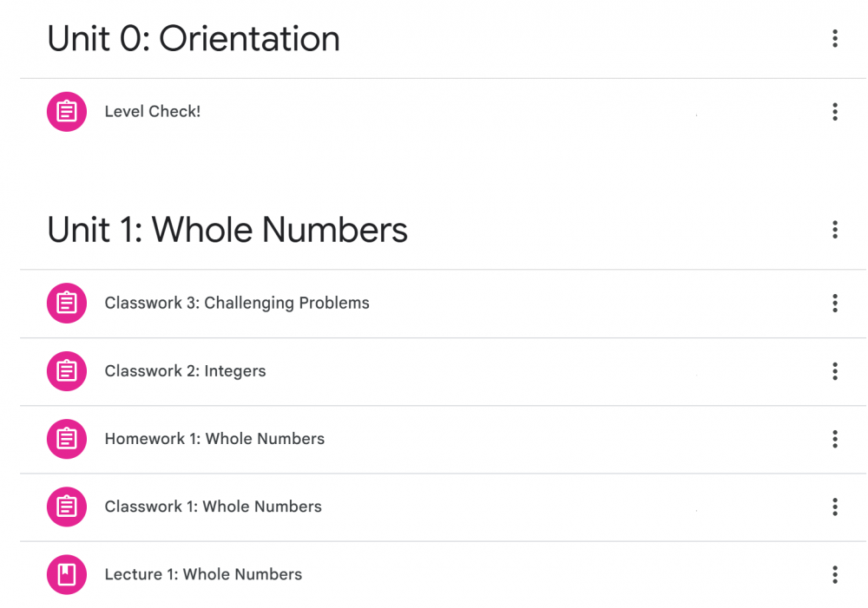Select Unit 0: Orientation topic heading
Screen dimensions: 868x608
pyautogui.click(x=194, y=39)
